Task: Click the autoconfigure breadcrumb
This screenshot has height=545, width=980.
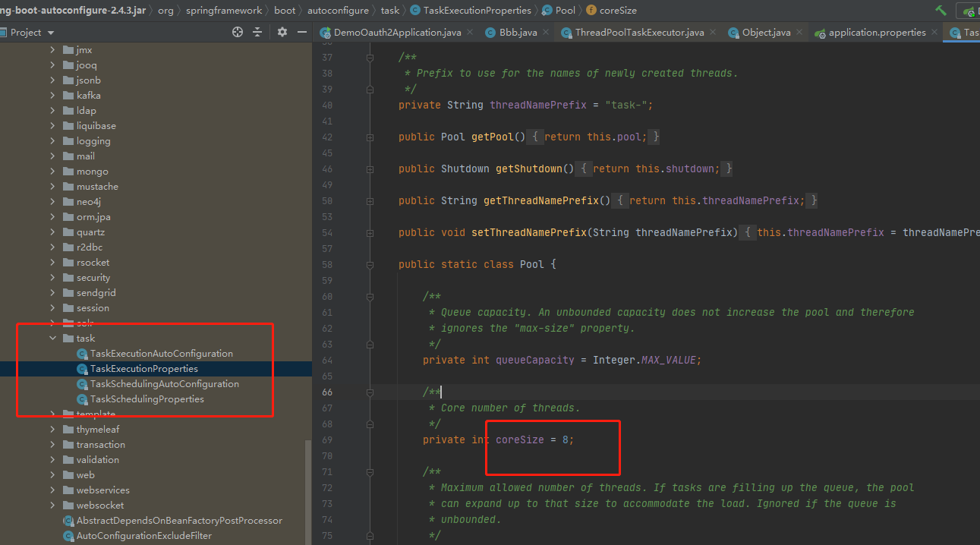Action: pos(338,11)
